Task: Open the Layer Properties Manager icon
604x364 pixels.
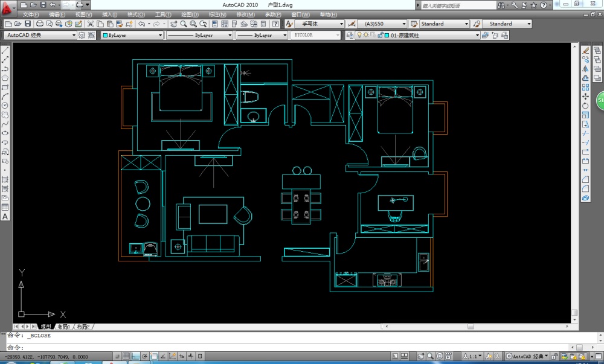Action: [349, 36]
